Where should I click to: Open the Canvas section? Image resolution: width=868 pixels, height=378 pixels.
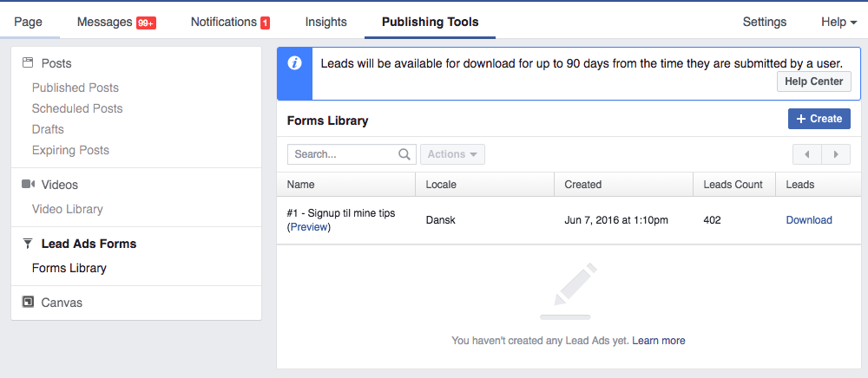[62, 303]
